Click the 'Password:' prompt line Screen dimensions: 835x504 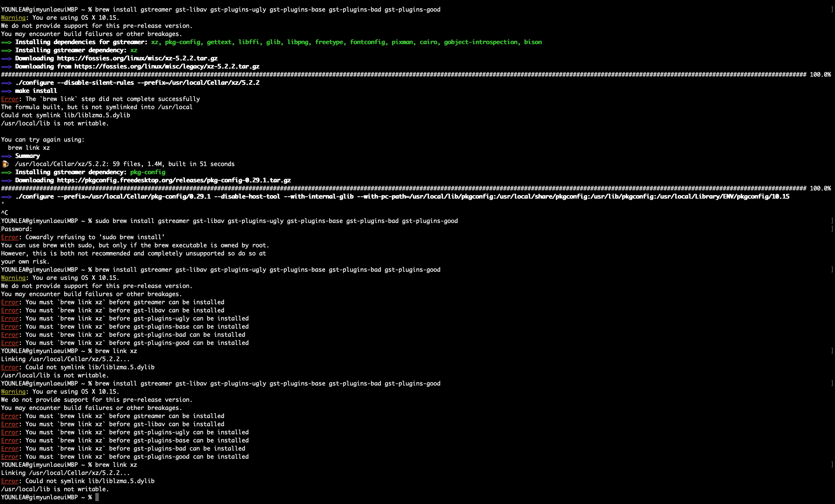click(x=17, y=229)
